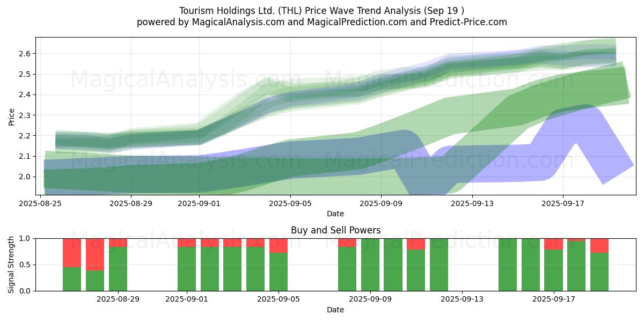644x322 pixels.
Task: Click the 'Price' y-axis label
Action: [12, 116]
